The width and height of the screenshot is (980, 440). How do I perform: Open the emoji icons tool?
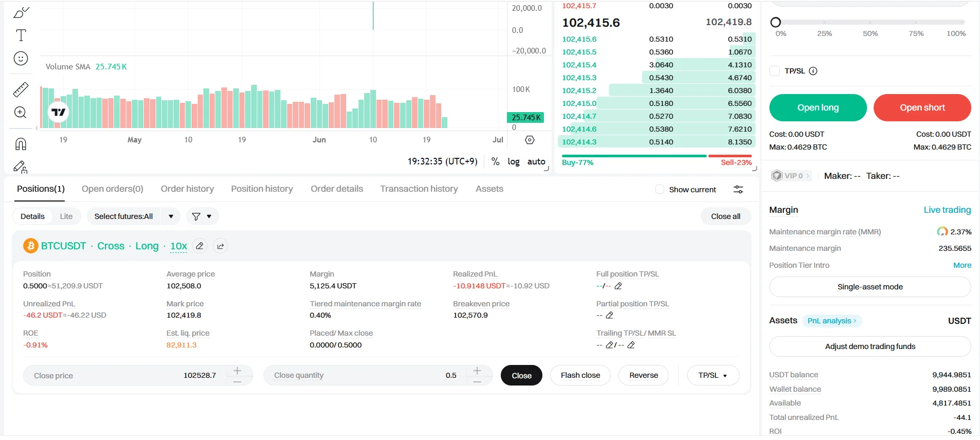pyautogui.click(x=21, y=59)
